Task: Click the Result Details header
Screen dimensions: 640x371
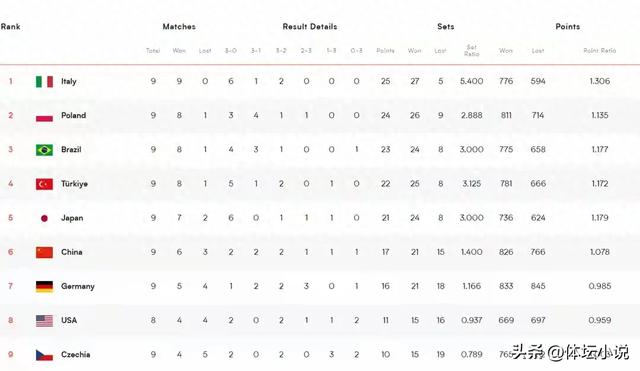Action: (x=310, y=27)
